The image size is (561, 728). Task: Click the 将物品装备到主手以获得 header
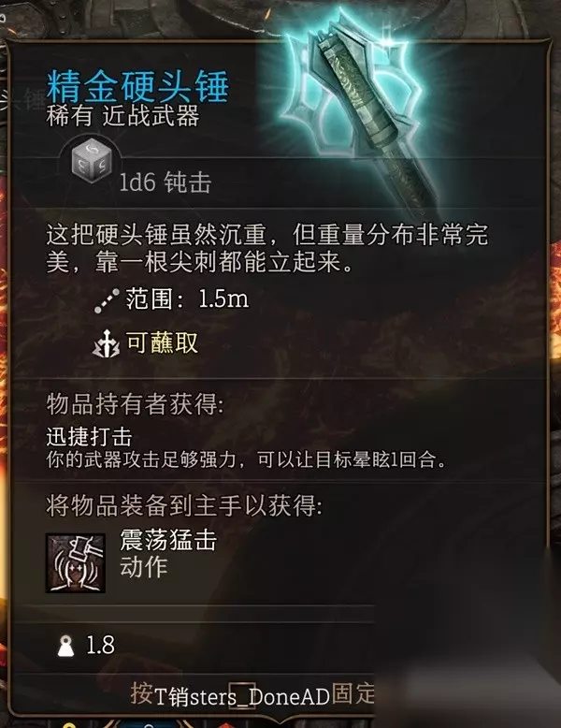(184, 505)
